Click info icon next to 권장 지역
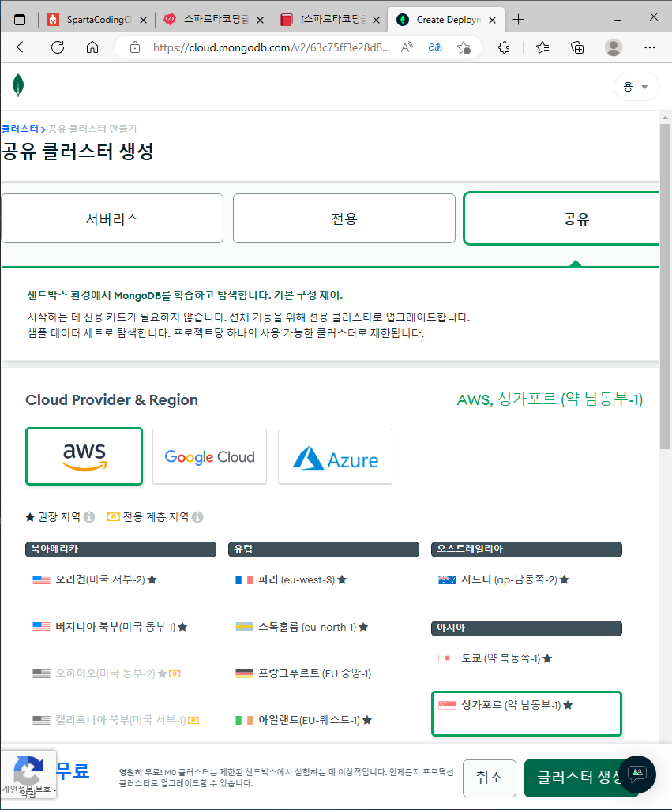672x810 pixels. tap(89, 516)
